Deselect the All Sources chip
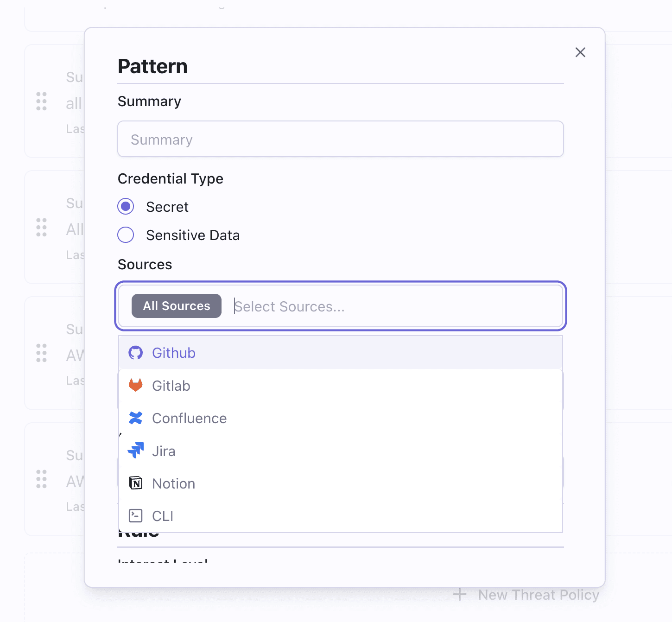 176,306
